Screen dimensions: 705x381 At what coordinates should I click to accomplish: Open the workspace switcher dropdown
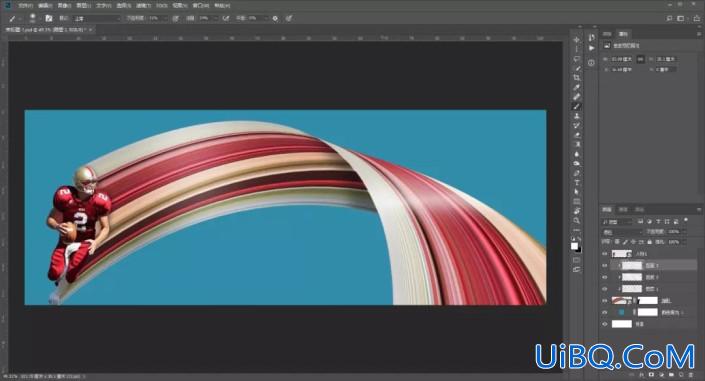coord(682,18)
